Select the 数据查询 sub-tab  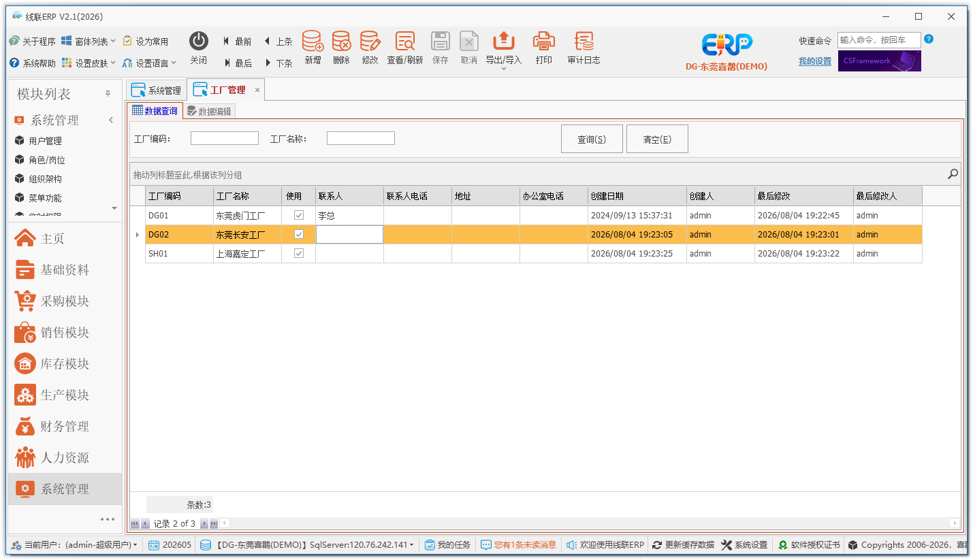(155, 111)
